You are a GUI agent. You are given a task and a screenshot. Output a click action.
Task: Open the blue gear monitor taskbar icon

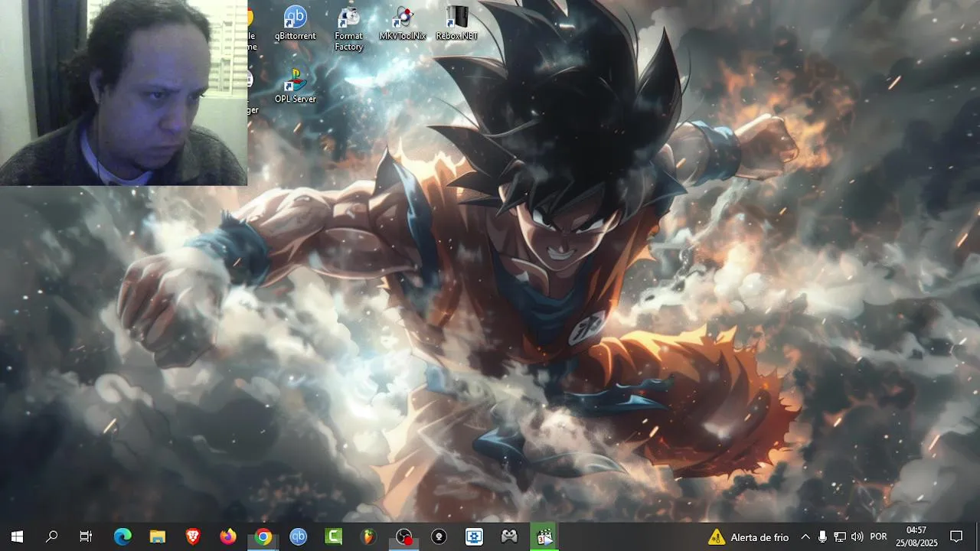475,537
